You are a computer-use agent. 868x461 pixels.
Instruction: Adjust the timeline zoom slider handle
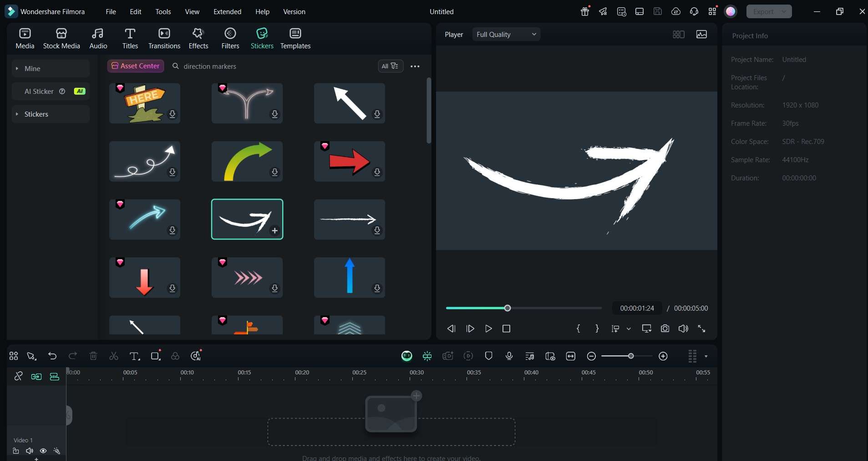(x=631, y=356)
